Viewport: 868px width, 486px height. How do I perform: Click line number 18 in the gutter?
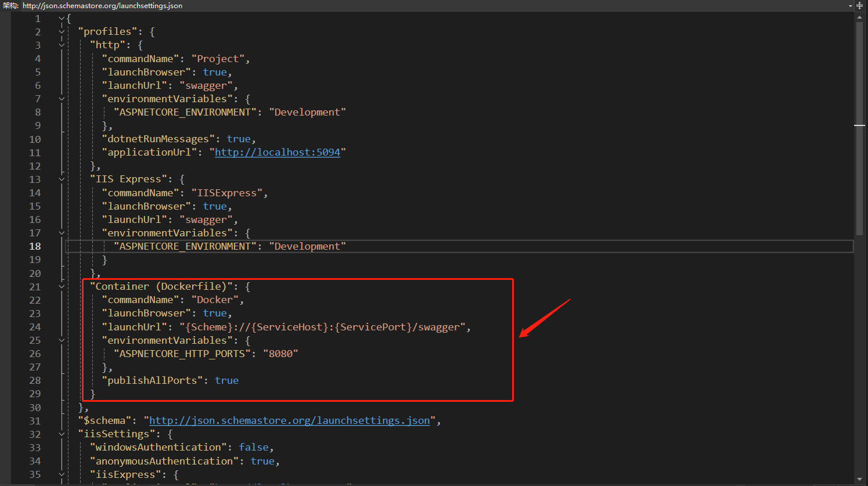pyautogui.click(x=35, y=246)
